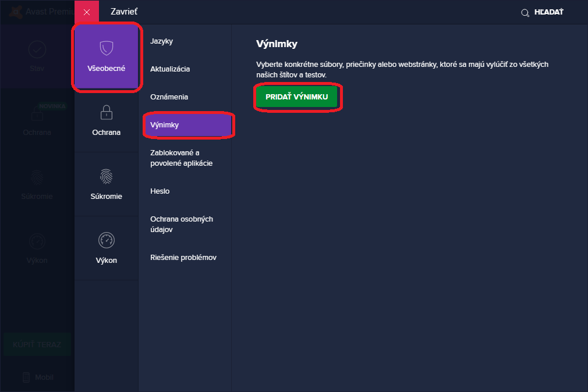Image resolution: width=588 pixels, height=392 pixels.
Task: Open the Výkon speedometer icon section
Action: coord(106,240)
